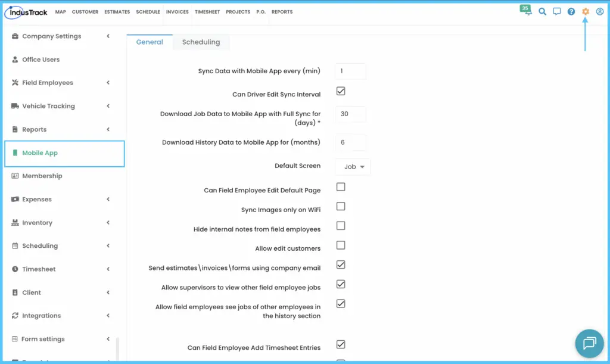Open ESTIMATES in top navigation
The image size is (610, 364).
117,12
